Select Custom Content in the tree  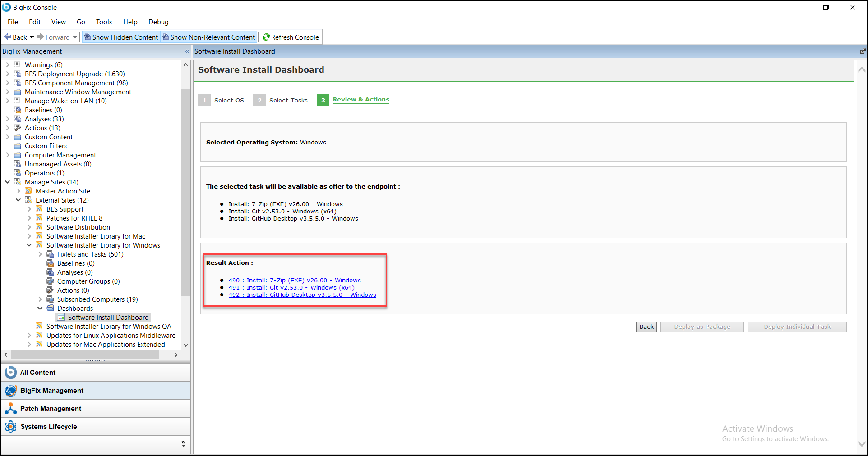(x=49, y=137)
